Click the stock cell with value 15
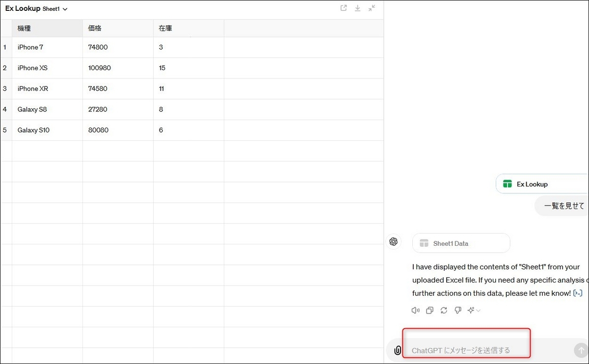Image resolution: width=589 pixels, height=364 pixels. point(188,68)
